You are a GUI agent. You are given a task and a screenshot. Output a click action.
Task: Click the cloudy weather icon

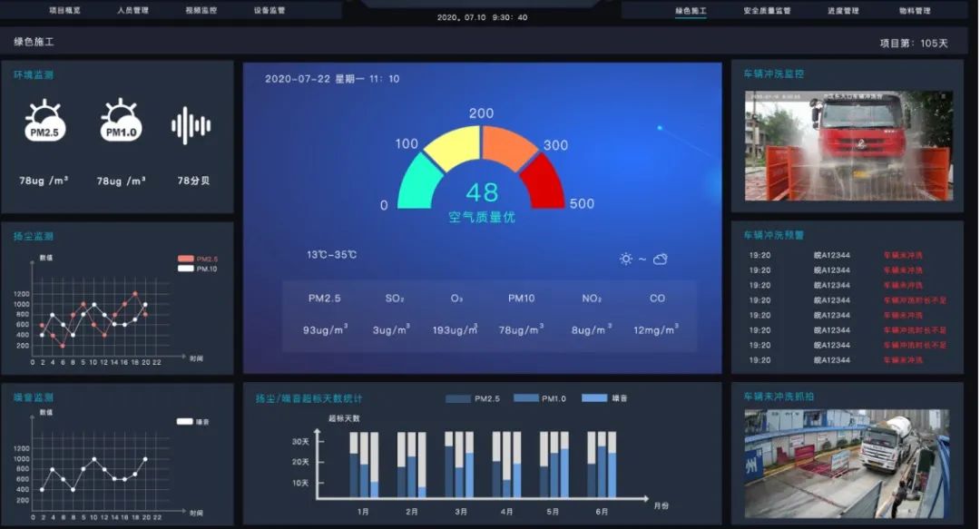click(x=661, y=259)
